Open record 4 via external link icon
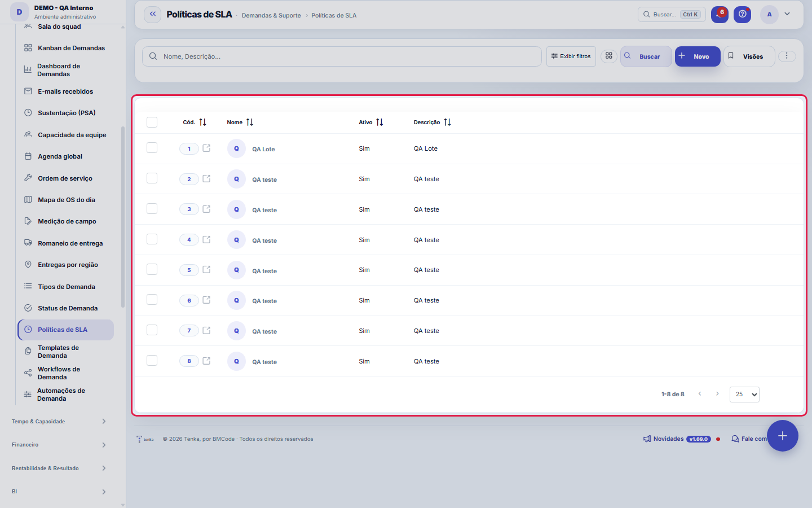Viewport: 812px width, 508px height. click(206, 239)
